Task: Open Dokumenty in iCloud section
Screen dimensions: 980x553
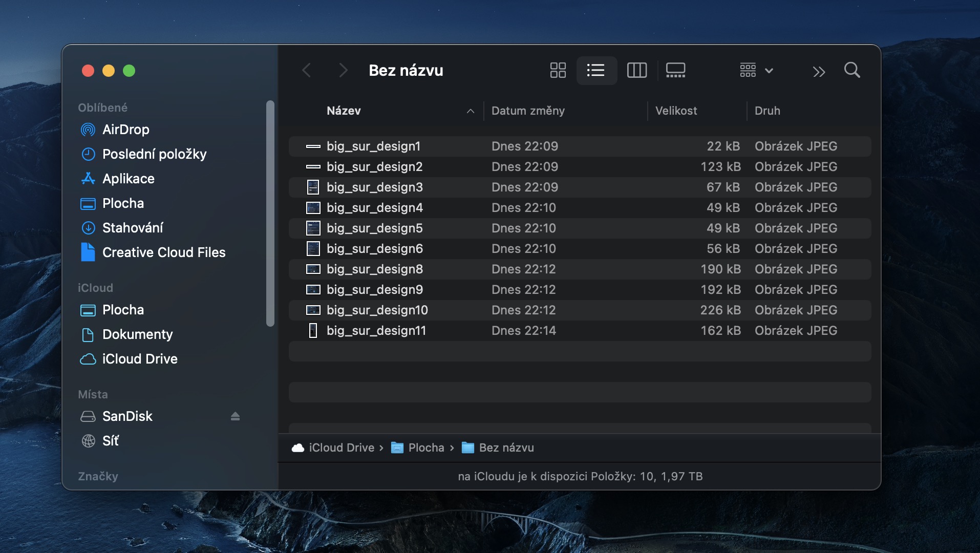Action: [x=138, y=334]
